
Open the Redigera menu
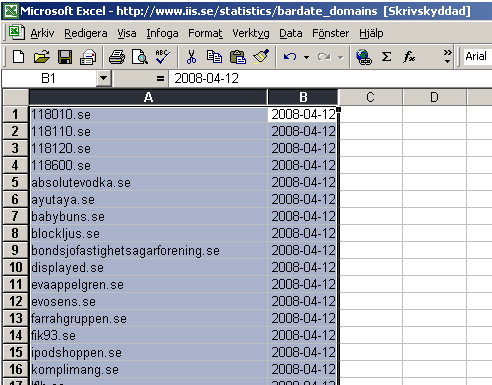86,33
